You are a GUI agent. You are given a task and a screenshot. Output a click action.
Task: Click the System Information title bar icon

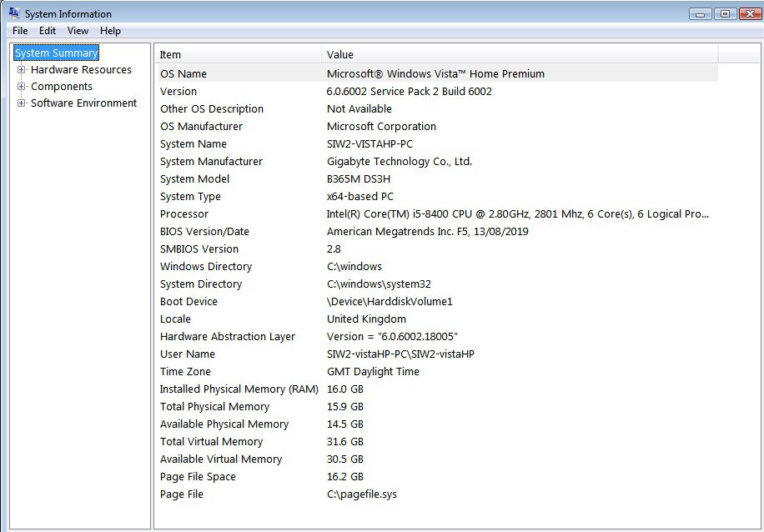coord(14,13)
